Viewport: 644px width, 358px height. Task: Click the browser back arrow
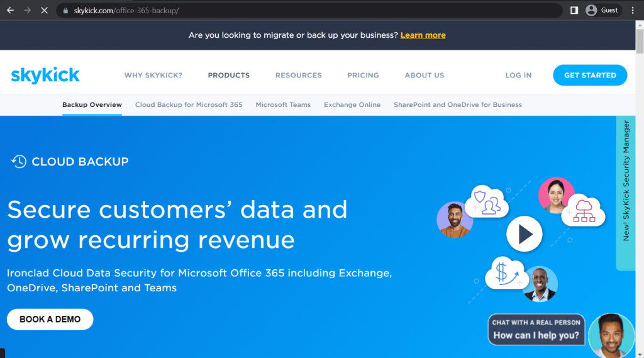[x=10, y=10]
